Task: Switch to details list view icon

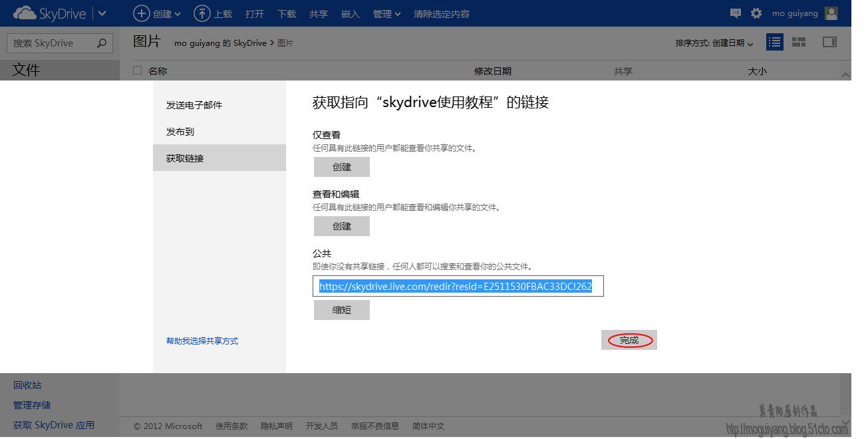Action: (774, 42)
